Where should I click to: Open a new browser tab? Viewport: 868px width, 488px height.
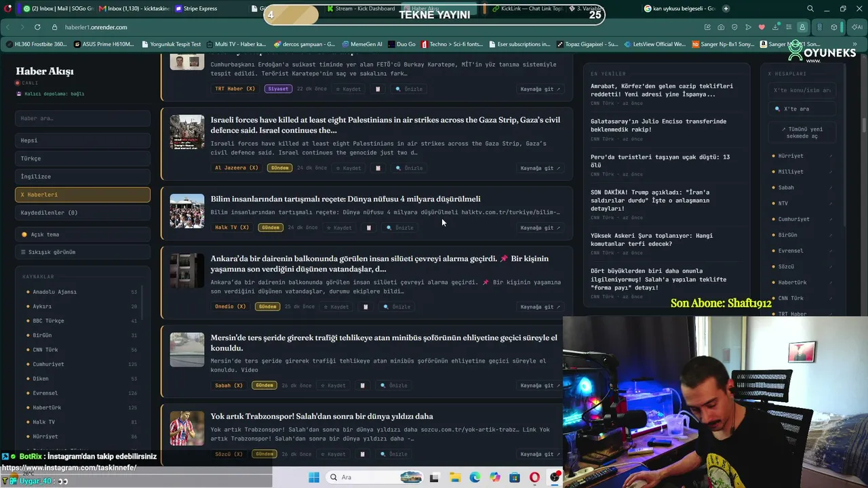(x=726, y=9)
